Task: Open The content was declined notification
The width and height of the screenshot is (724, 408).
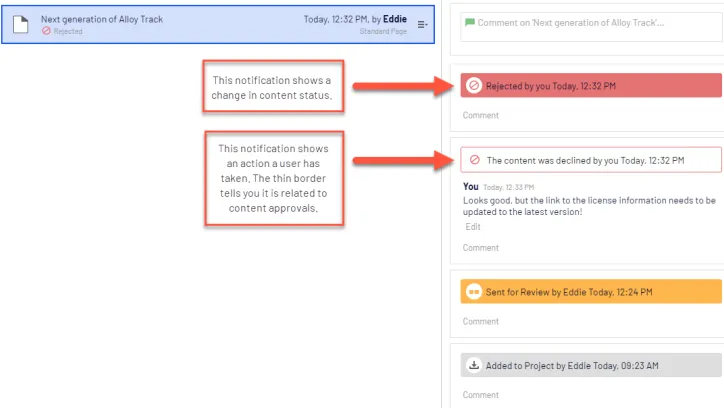Action: pos(591,160)
